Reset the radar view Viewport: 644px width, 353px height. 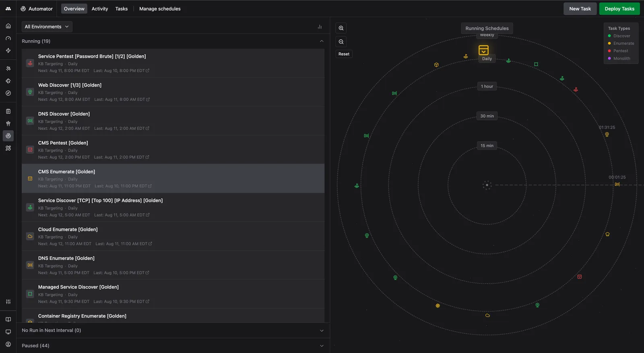(344, 54)
